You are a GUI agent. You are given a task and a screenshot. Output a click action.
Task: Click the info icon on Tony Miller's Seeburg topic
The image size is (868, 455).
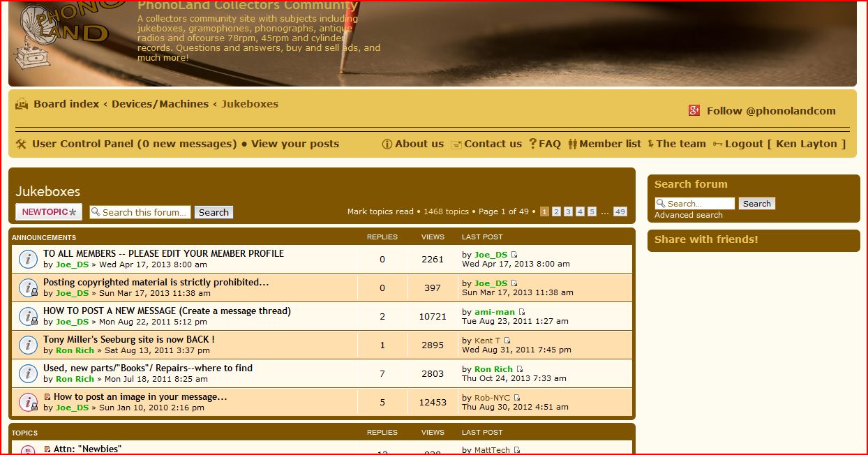click(28, 345)
